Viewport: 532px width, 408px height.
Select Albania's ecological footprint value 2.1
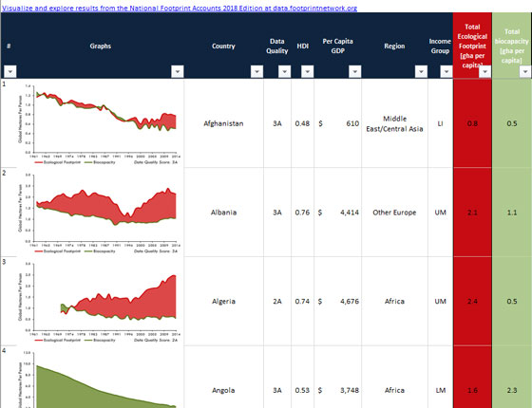(x=472, y=213)
